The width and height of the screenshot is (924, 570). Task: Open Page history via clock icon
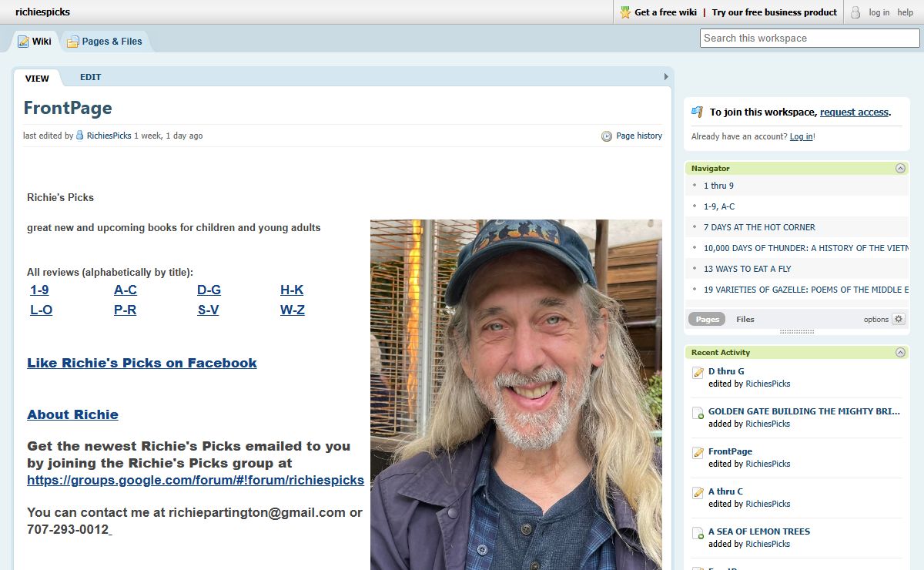pos(607,136)
